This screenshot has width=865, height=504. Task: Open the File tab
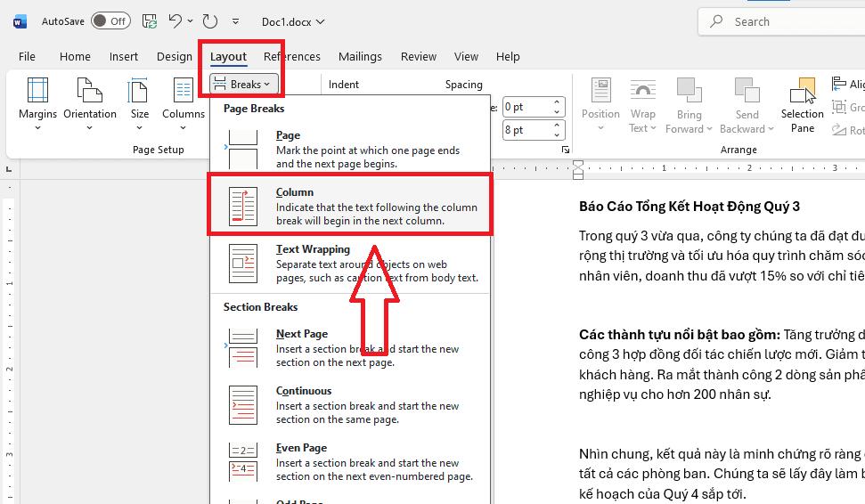tap(27, 56)
